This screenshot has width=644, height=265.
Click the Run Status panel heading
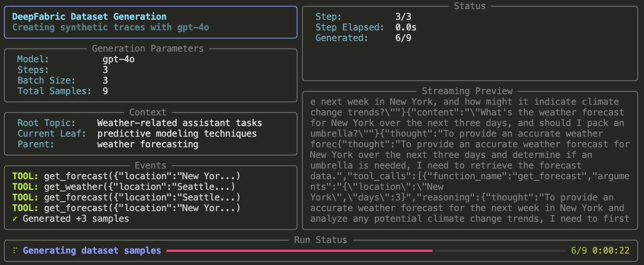pyautogui.click(x=320, y=240)
